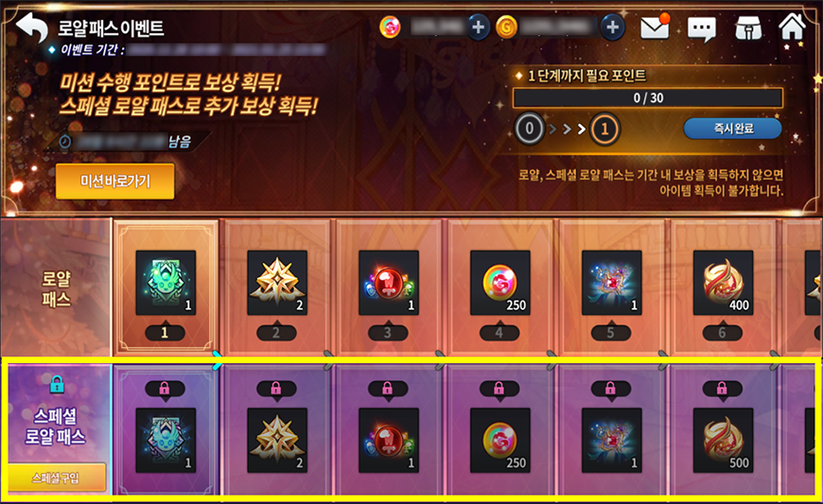Click 스페셜구입 special purchase button
Image resolution: width=823 pixels, height=504 pixels.
(56, 478)
